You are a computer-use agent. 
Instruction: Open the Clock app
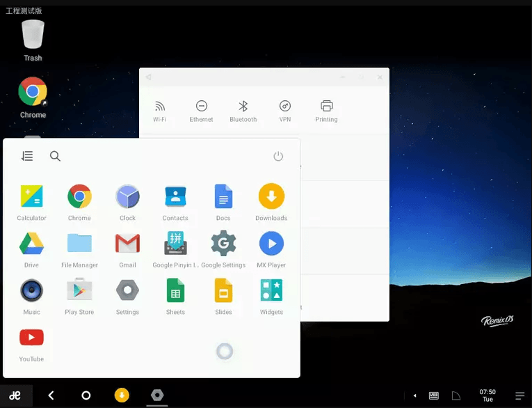tap(127, 202)
